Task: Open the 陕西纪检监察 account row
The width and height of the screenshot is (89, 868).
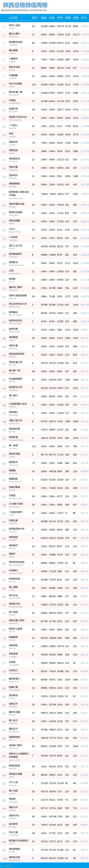Action: click(x=44, y=213)
